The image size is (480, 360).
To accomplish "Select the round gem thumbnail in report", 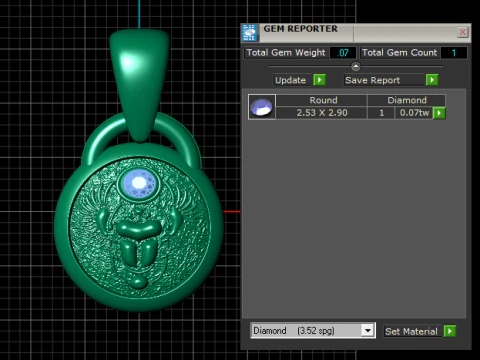I will point(262,107).
